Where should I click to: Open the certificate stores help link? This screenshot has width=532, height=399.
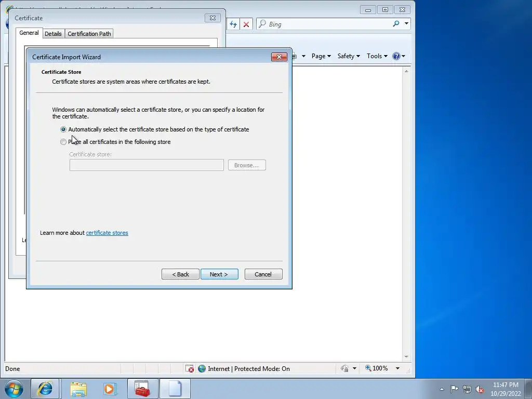coord(107,233)
